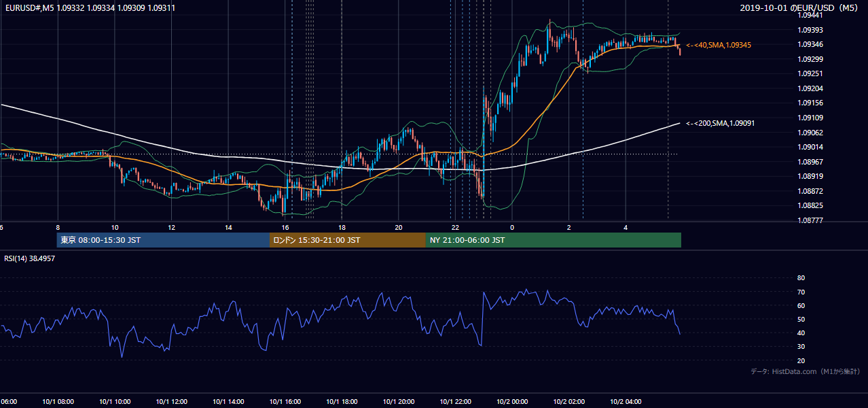Click price axis label 1.08872
868x408 pixels.
[810, 191]
